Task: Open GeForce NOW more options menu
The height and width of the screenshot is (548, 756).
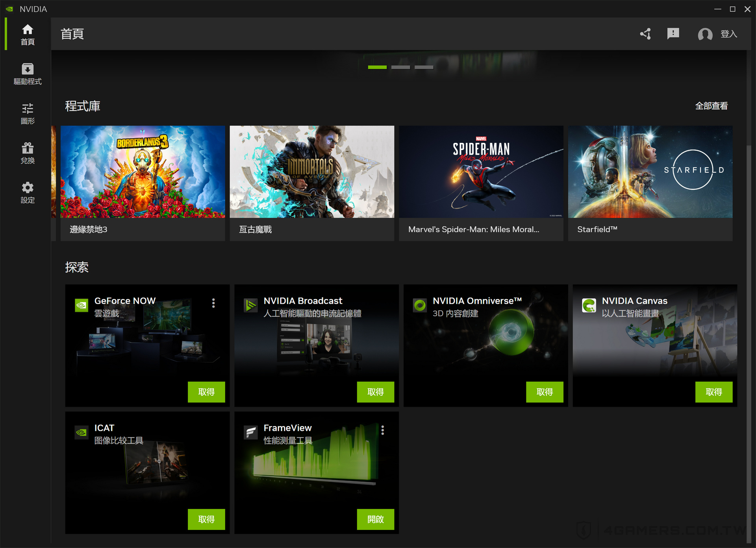Action: tap(213, 303)
